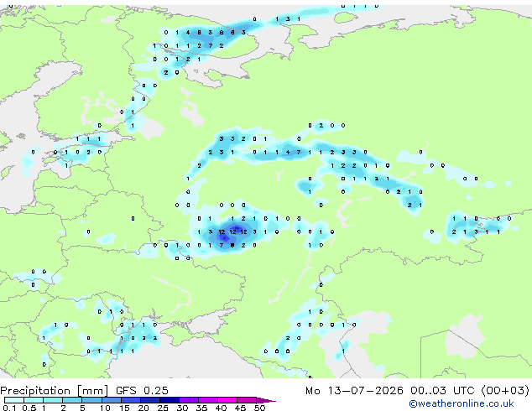Pick the legend swatch between 45 and 50
Screen dimensions: 532x411
(x=247, y=400)
